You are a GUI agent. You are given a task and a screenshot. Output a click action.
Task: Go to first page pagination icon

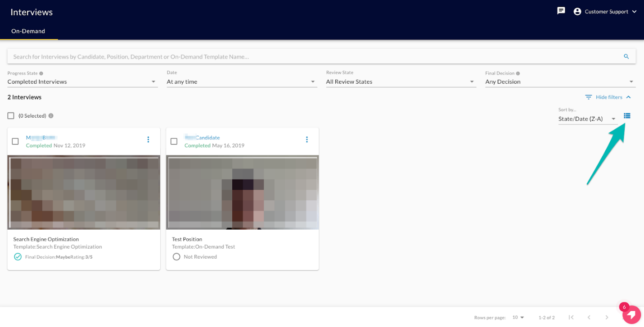tap(571, 318)
